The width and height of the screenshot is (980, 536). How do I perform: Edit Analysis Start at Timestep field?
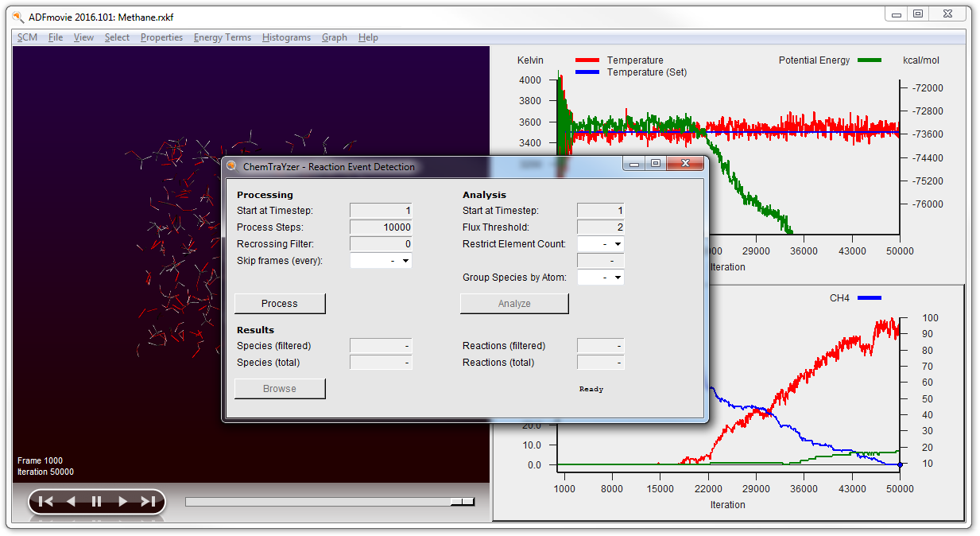pyautogui.click(x=600, y=211)
